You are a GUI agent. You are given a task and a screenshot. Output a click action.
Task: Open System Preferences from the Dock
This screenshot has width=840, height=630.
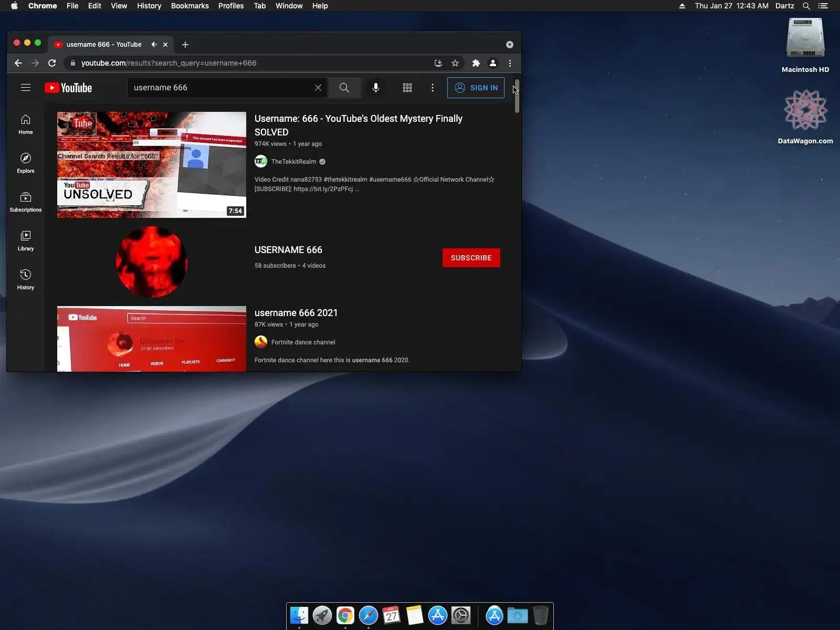tap(461, 615)
